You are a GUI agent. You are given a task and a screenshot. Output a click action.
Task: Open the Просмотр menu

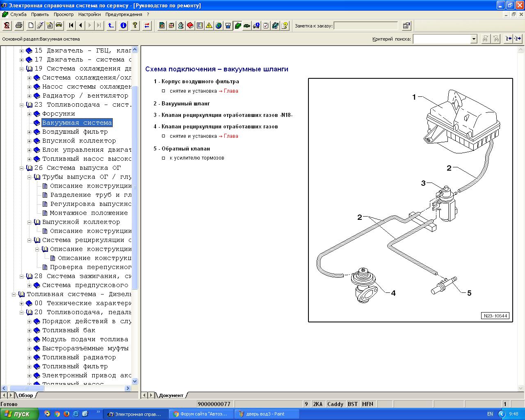click(x=64, y=14)
